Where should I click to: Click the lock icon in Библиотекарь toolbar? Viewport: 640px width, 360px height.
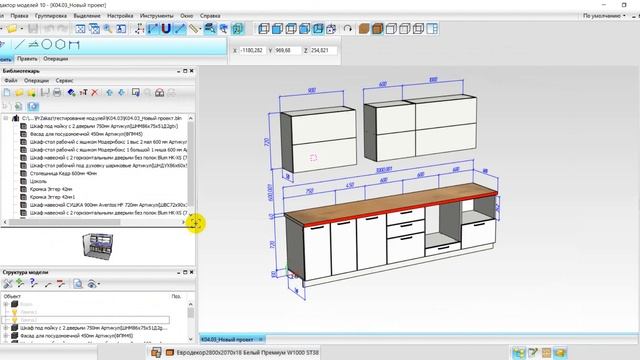click(160, 93)
